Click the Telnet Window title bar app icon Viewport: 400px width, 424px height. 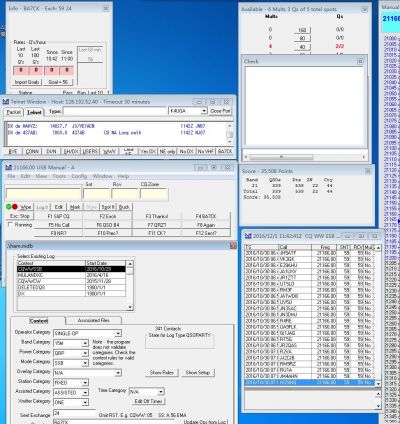[x=6, y=102]
